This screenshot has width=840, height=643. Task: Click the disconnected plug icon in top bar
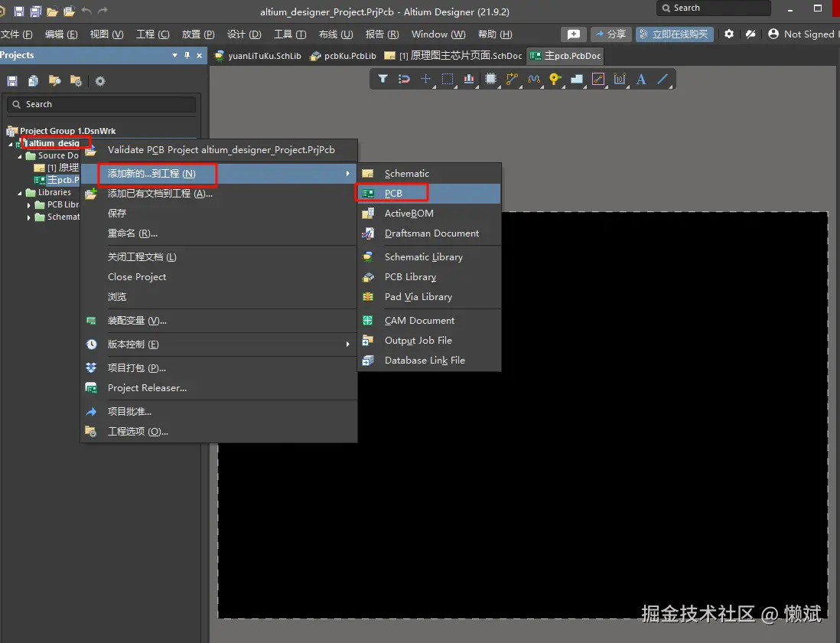pyautogui.click(x=750, y=34)
